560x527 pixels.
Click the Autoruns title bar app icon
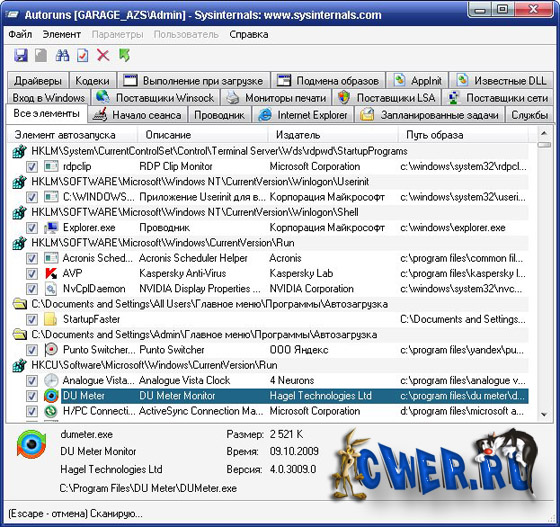12,15
